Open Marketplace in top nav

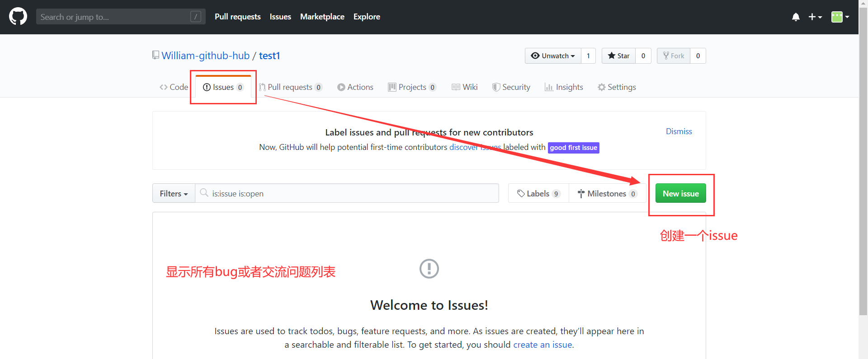pos(322,17)
